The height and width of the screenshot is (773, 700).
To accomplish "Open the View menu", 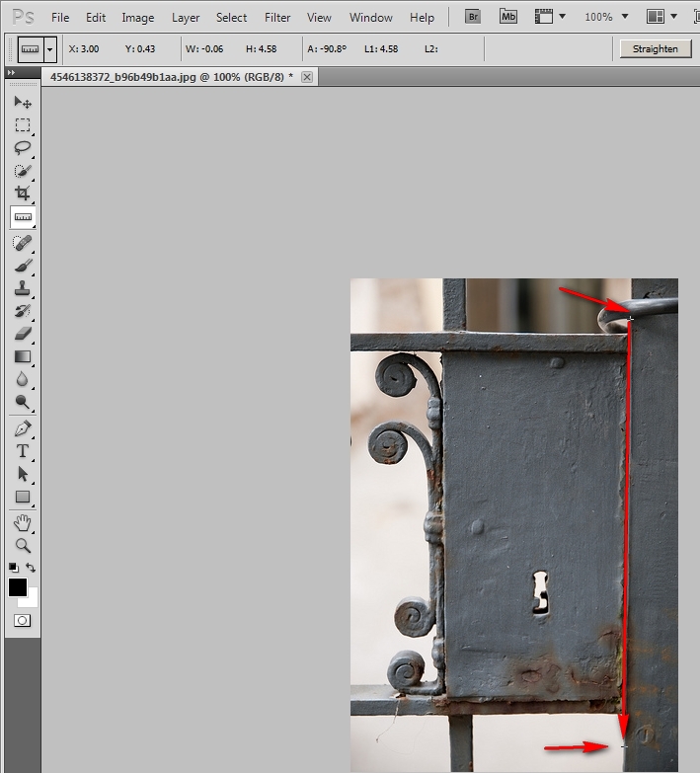I will tap(319, 17).
